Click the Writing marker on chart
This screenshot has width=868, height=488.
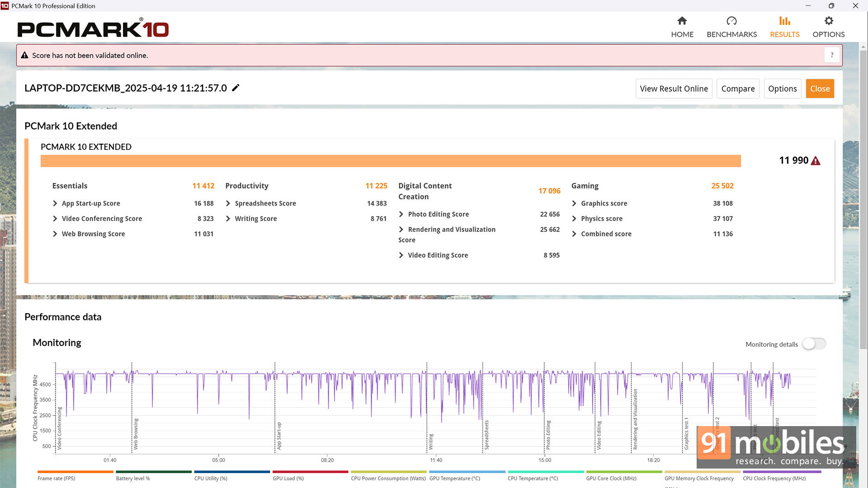(x=431, y=441)
